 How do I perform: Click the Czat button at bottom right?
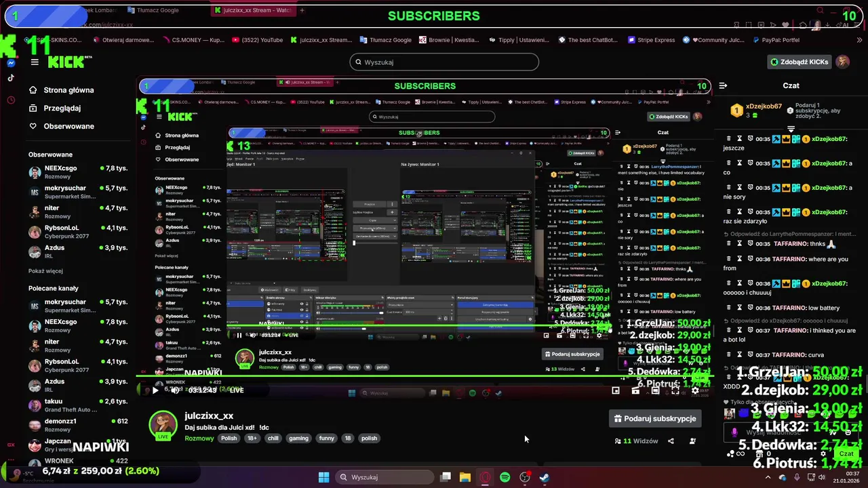pyautogui.click(x=846, y=453)
